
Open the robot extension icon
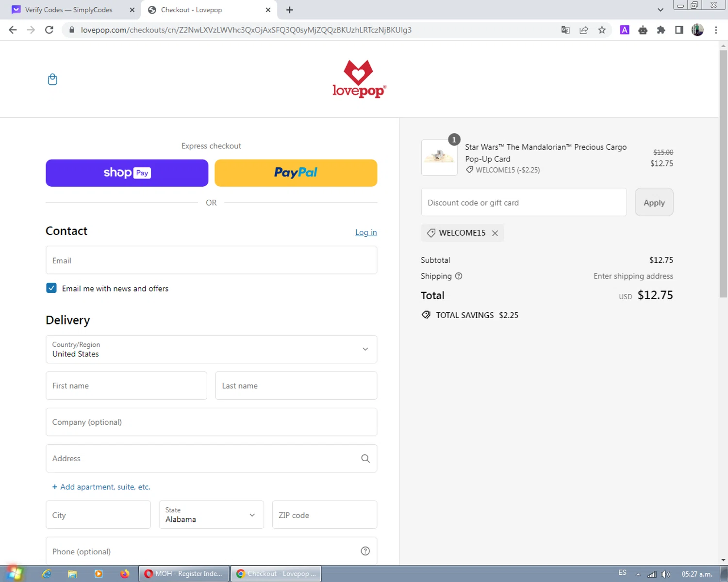point(643,30)
